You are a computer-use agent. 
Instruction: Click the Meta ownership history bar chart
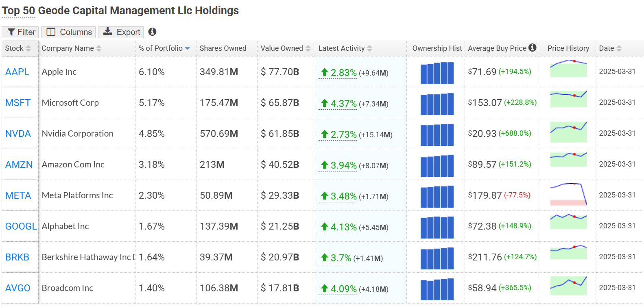[x=437, y=197]
